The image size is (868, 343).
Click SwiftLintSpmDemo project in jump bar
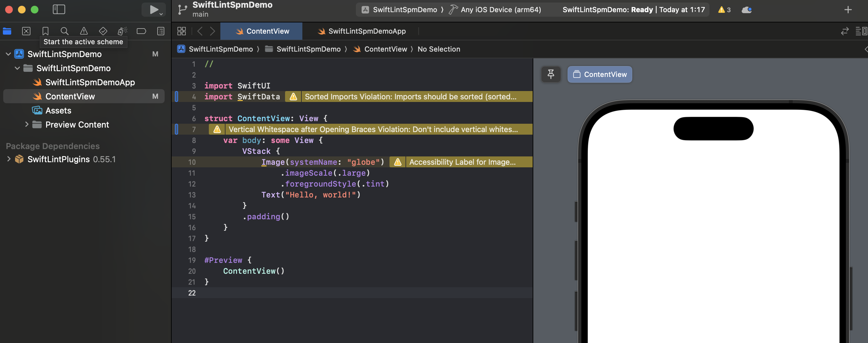point(215,49)
